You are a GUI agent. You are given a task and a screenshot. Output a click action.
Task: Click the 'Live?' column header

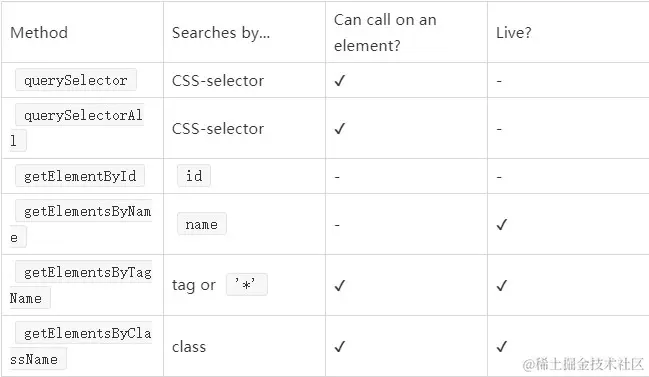[x=514, y=33]
